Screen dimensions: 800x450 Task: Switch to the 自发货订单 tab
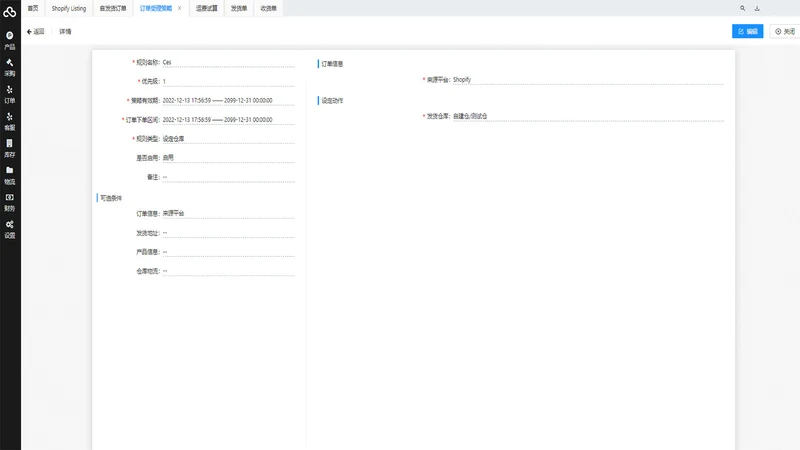(113, 8)
